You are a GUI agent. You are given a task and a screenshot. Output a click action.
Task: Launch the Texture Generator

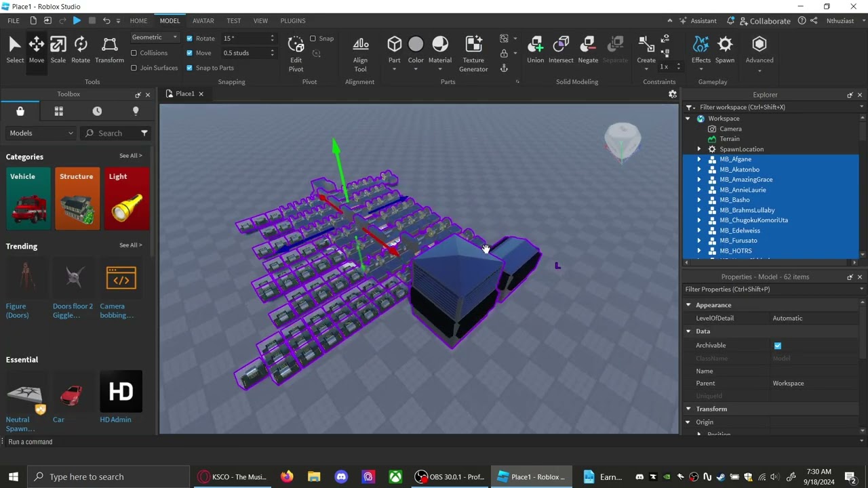(x=473, y=54)
